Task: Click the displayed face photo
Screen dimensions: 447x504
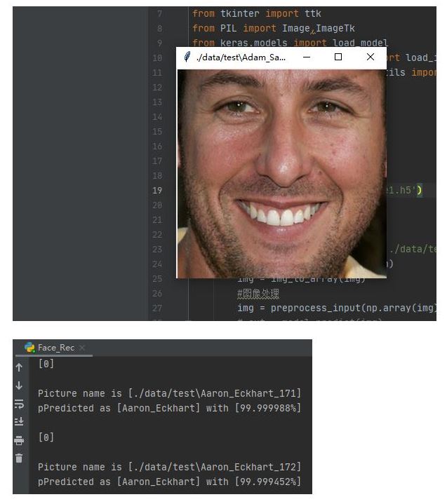Action: (x=282, y=174)
